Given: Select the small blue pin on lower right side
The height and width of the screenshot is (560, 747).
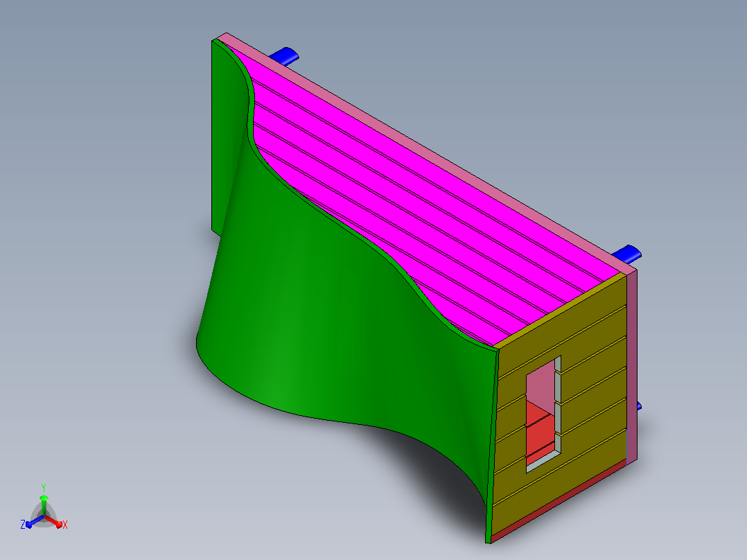Looking at the screenshot, I should pyautogui.click(x=639, y=406).
